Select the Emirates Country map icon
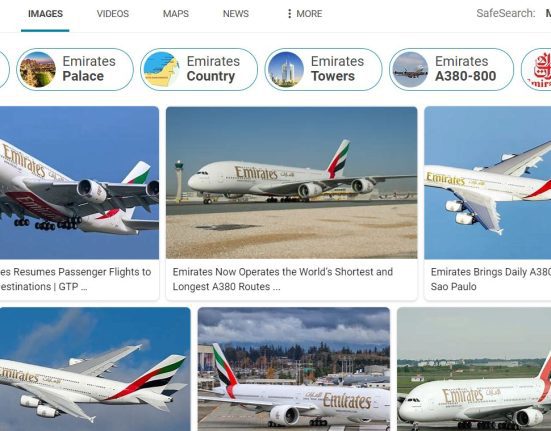 click(162, 70)
